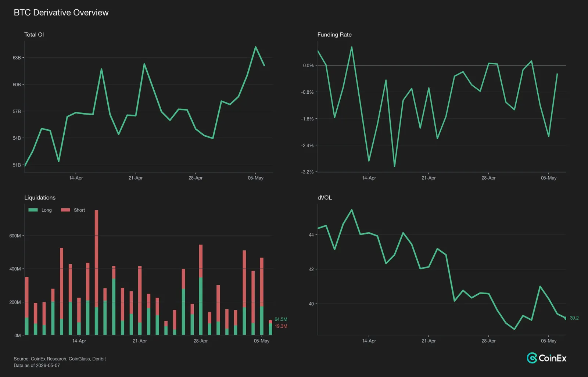588x377 pixels.
Task: Click the 600M label in Liquidations
Action: pos(15,236)
